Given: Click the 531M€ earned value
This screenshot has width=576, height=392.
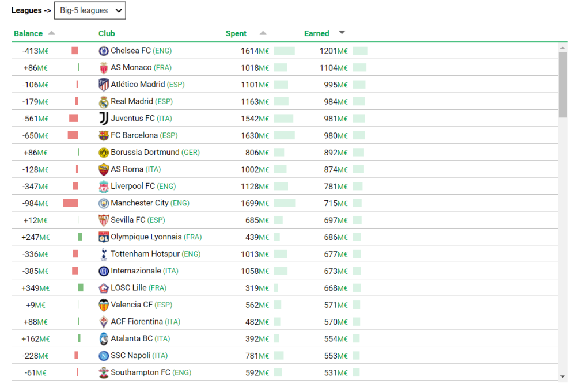Looking at the screenshot, I should point(336,373).
